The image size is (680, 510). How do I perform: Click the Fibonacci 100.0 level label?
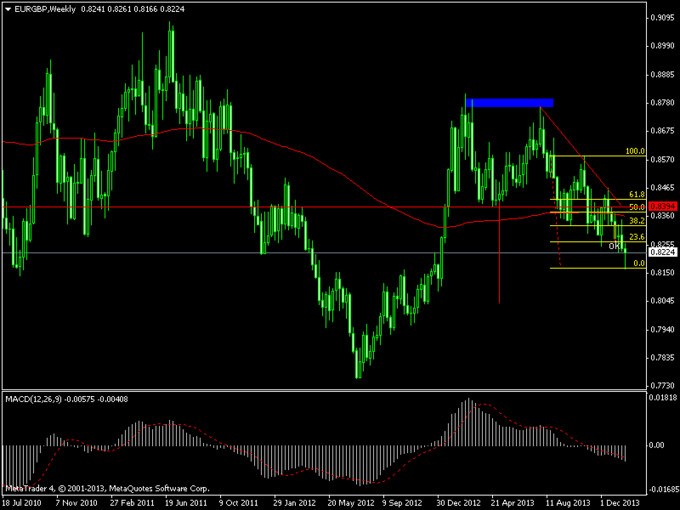(635, 152)
